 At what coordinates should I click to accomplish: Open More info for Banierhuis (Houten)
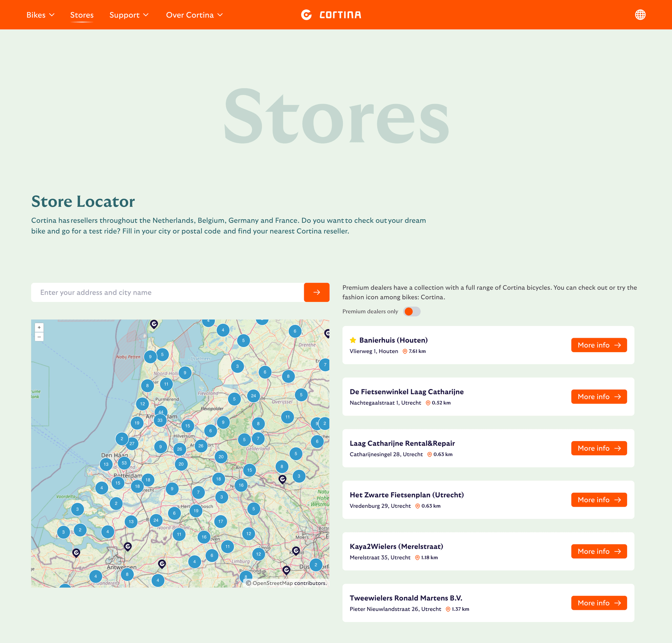click(599, 345)
